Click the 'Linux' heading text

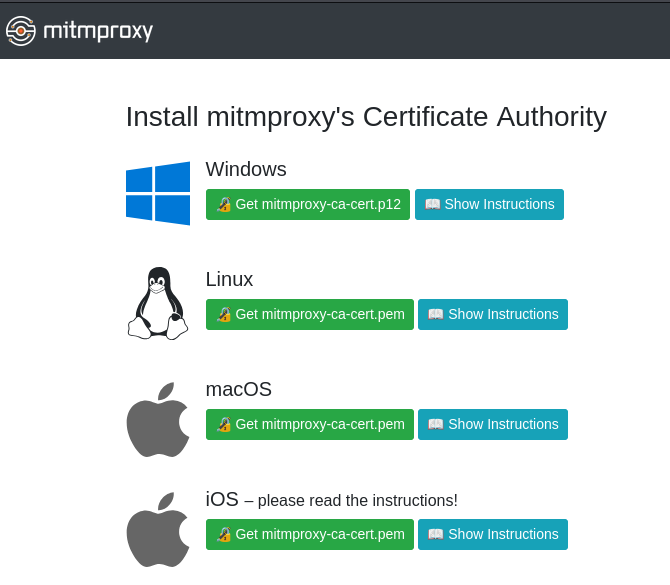click(x=229, y=279)
